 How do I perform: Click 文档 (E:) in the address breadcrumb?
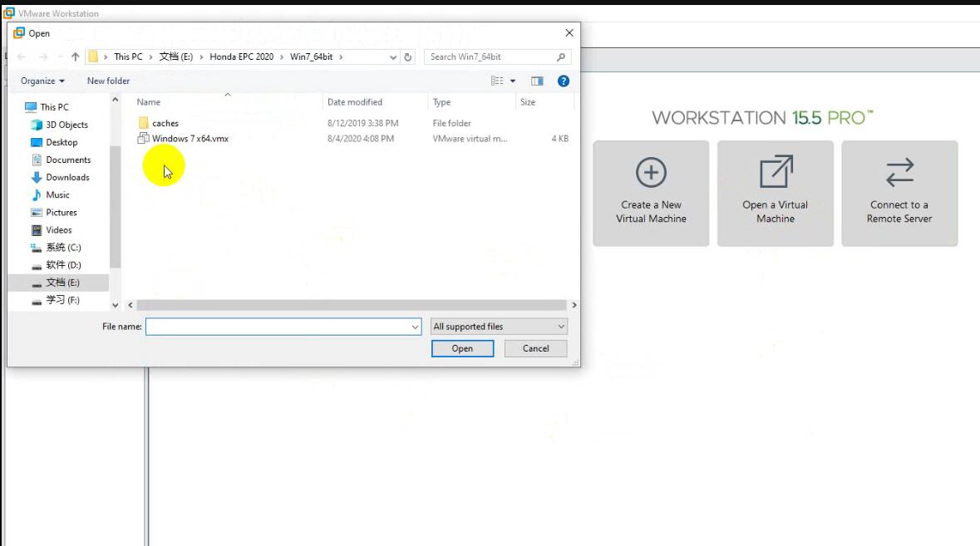tap(175, 57)
